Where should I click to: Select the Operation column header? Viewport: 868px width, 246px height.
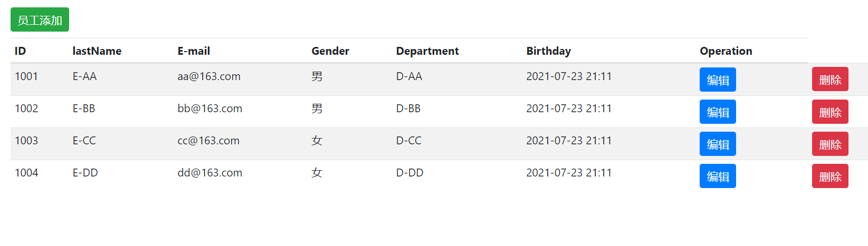726,51
